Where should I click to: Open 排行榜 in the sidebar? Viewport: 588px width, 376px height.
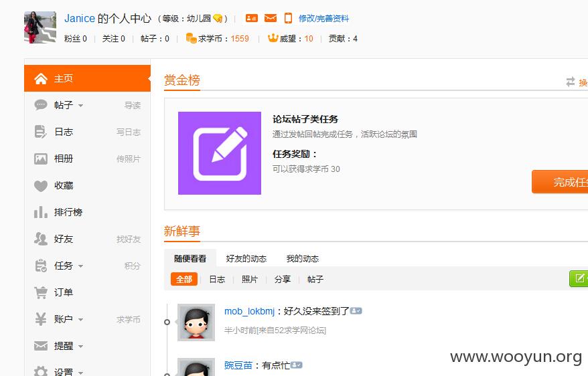[68, 212]
